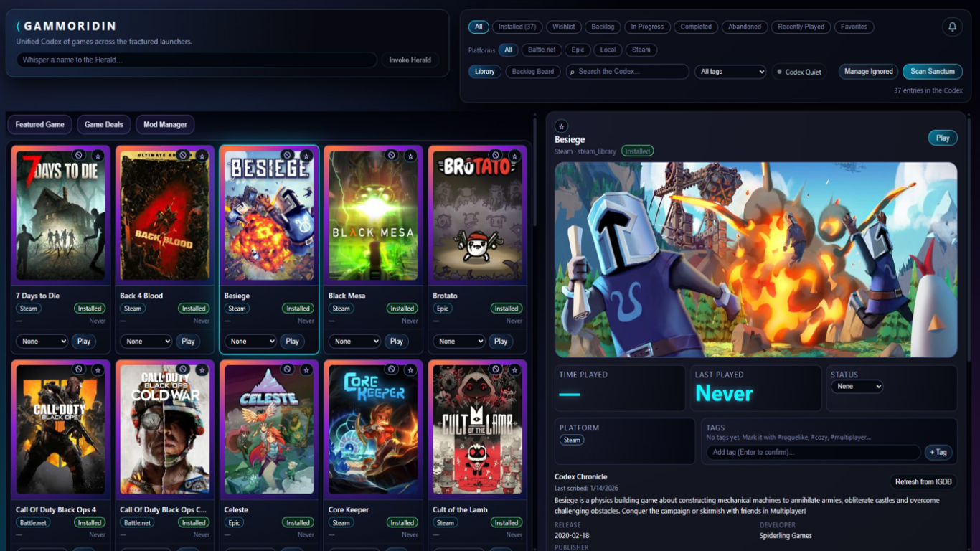Focus the Add tag input field
Image resolution: width=980 pixels, height=551 pixels.
(814, 452)
